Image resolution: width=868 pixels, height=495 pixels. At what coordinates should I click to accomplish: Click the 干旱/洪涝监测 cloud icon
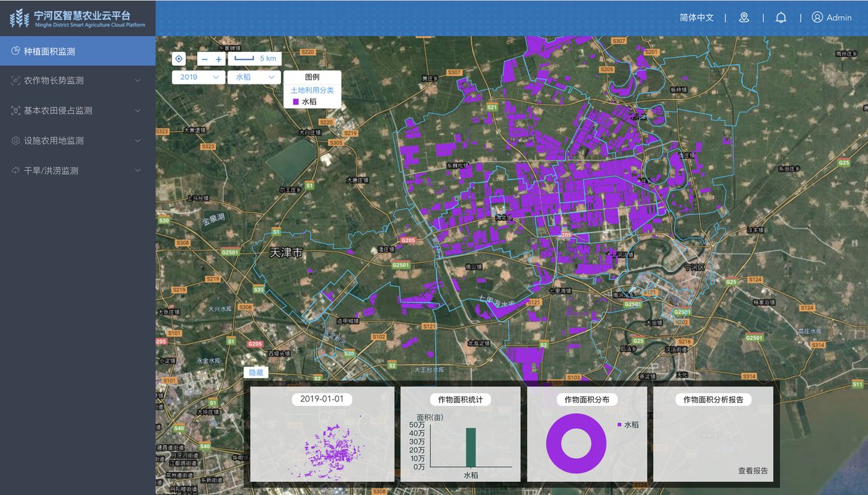tap(15, 170)
